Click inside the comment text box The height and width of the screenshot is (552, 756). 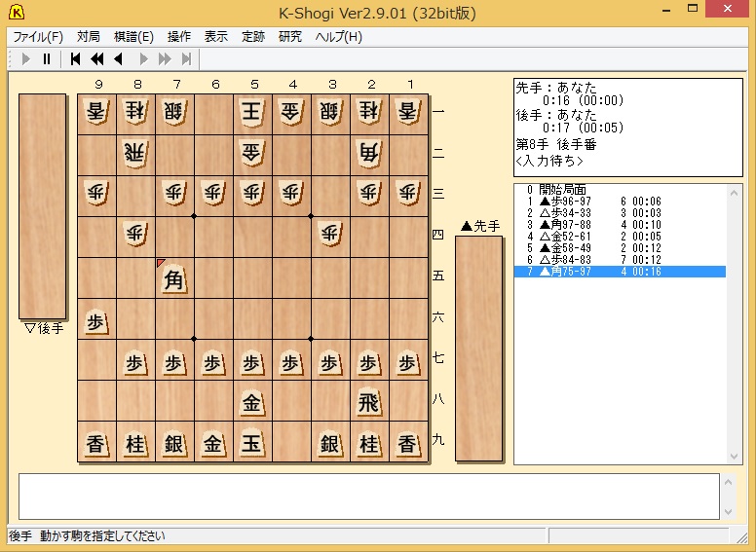coord(369,497)
